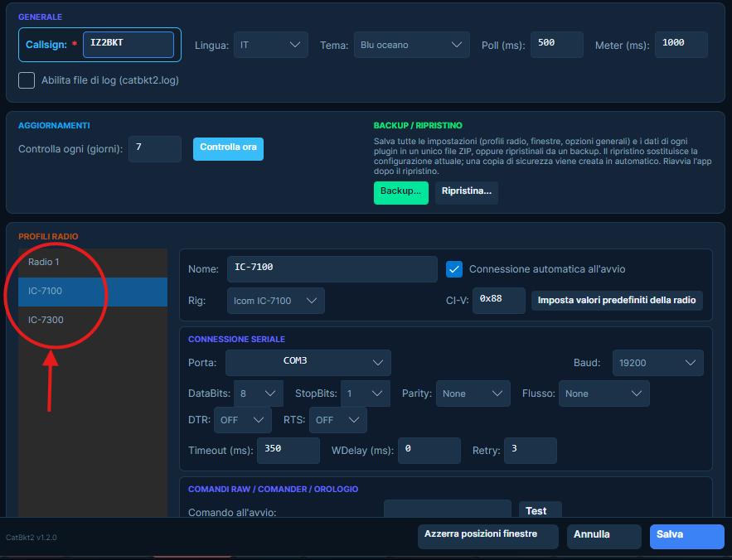This screenshot has width=732, height=560.
Task: Expand the Parity dropdown
Action: point(473,393)
